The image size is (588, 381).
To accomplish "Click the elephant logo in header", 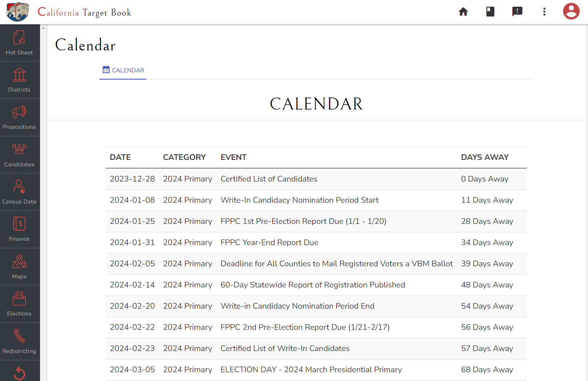I will pyautogui.click(x=18, y=12).
